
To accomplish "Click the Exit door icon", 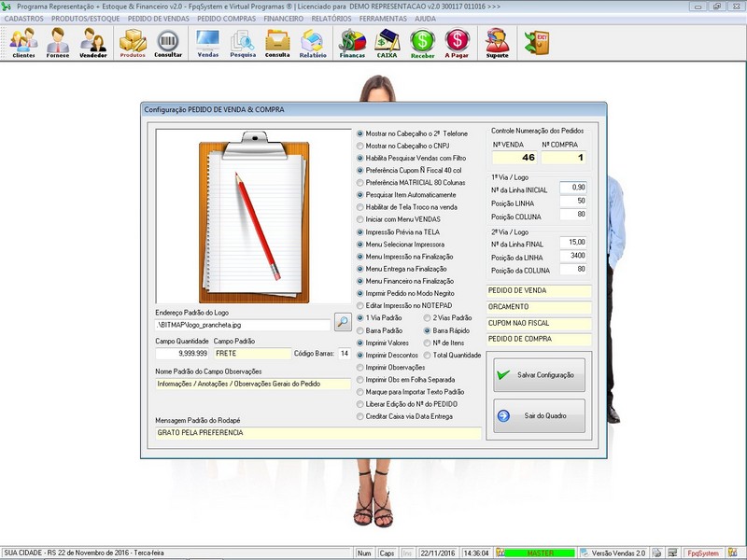I will 537,42.
